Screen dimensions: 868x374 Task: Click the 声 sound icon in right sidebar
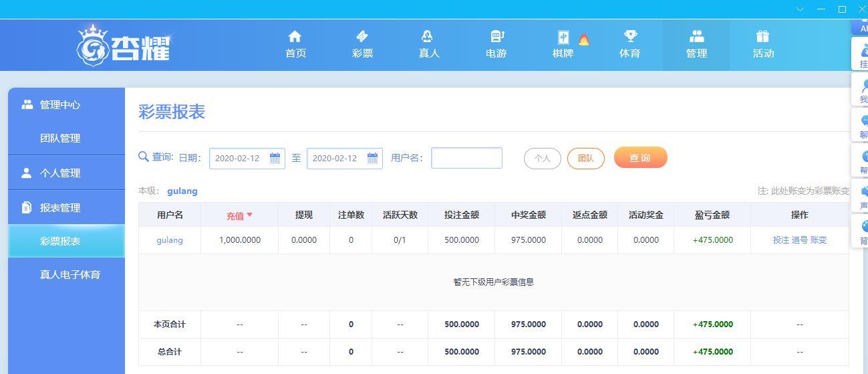(x=863, y=191)
